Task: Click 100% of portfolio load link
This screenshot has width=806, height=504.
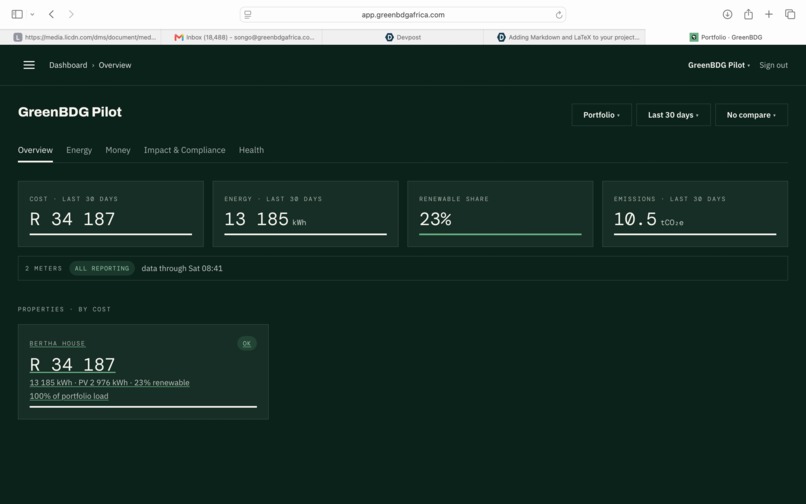Action: 69,396
